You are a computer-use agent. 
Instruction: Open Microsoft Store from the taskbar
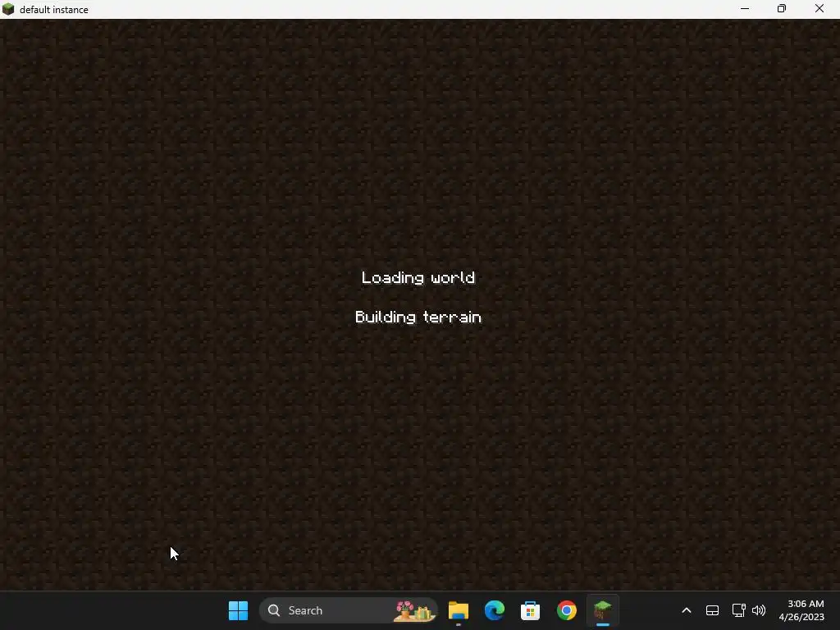tap(531, 610)
